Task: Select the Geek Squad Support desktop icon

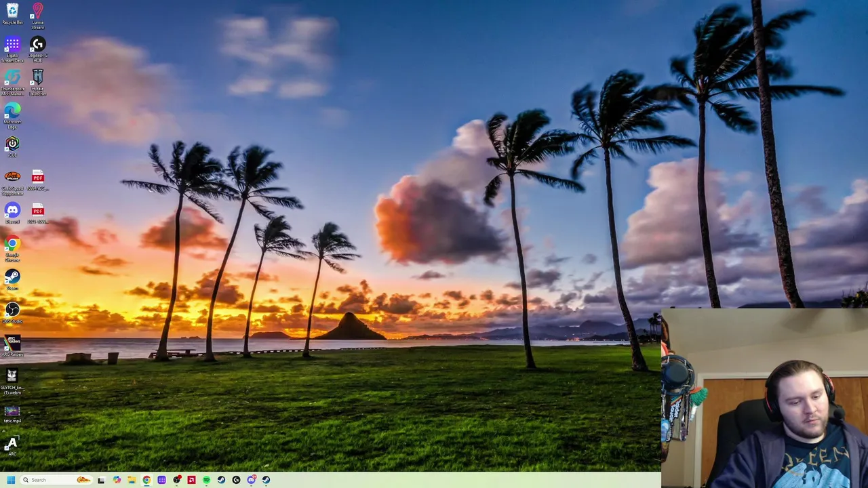Action: (x=12, y=182)
